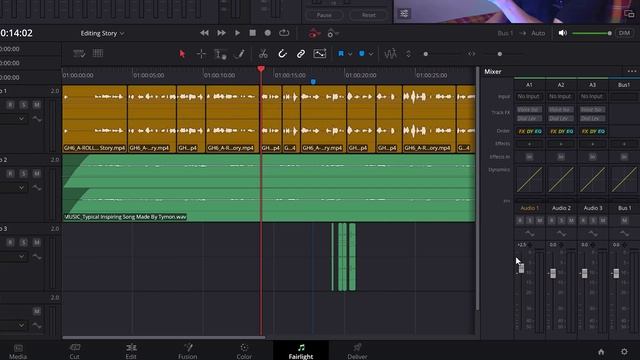The height and width of the screenshot is (360, 640).
Task: Click the automation curve toolbar icon
Action: point(320,54)
